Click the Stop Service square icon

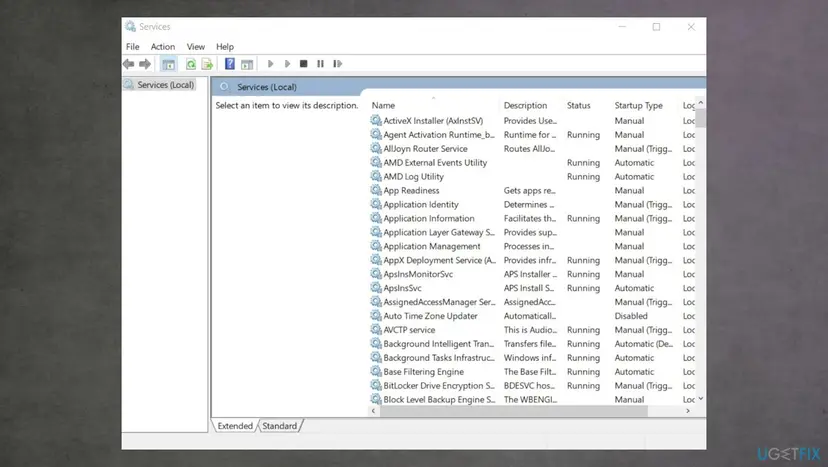[x=304, y=64]
